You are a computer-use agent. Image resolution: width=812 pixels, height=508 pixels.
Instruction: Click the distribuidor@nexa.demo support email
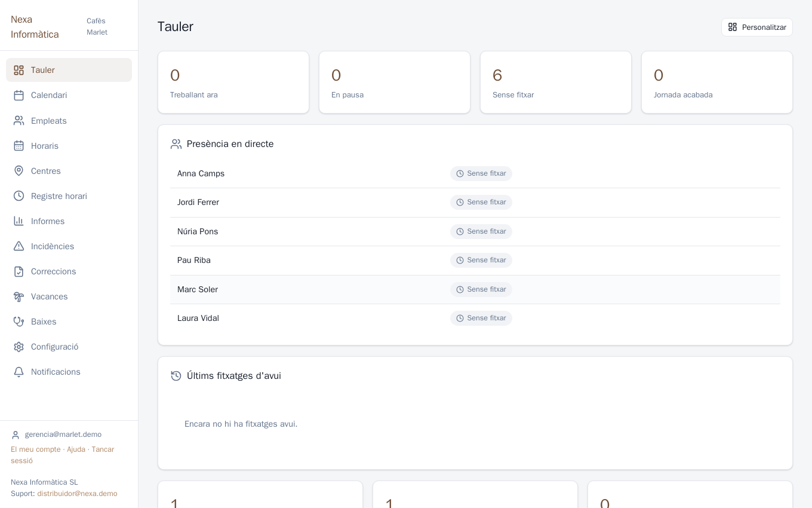click(x=77, y=494)
